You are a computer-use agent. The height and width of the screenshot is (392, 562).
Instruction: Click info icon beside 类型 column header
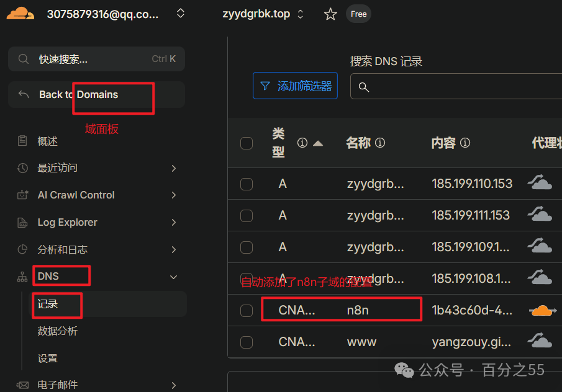[x=302, y=143]
